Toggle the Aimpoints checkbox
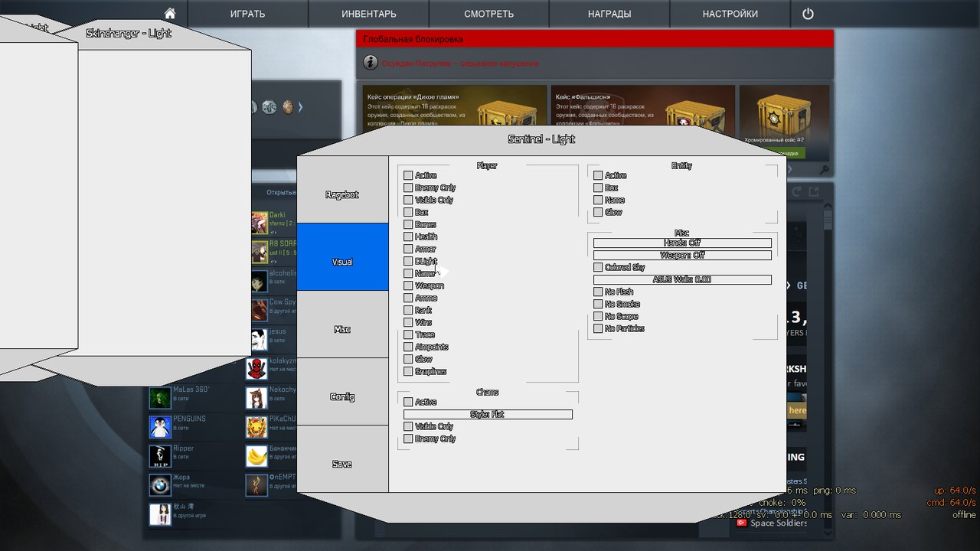The width and height of the screenshot is (980, 551). [408, 347]
